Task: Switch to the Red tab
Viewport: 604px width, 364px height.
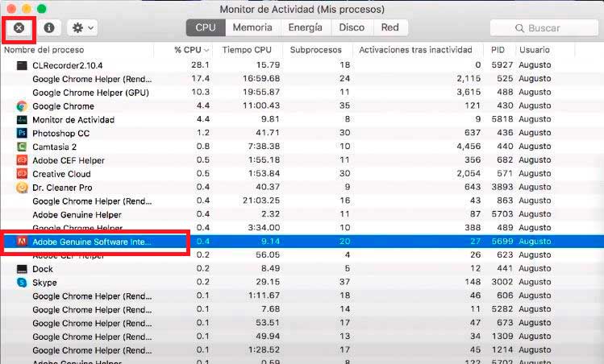Action: 389,27
